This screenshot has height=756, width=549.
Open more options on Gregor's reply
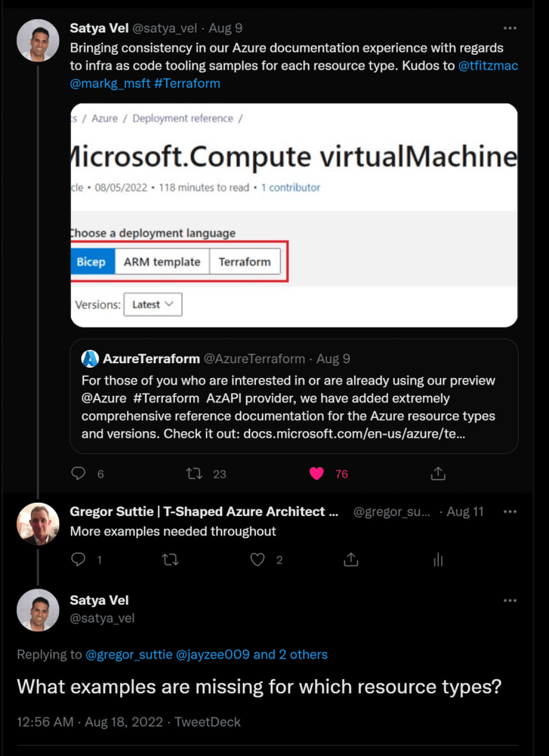click(510, 512)
